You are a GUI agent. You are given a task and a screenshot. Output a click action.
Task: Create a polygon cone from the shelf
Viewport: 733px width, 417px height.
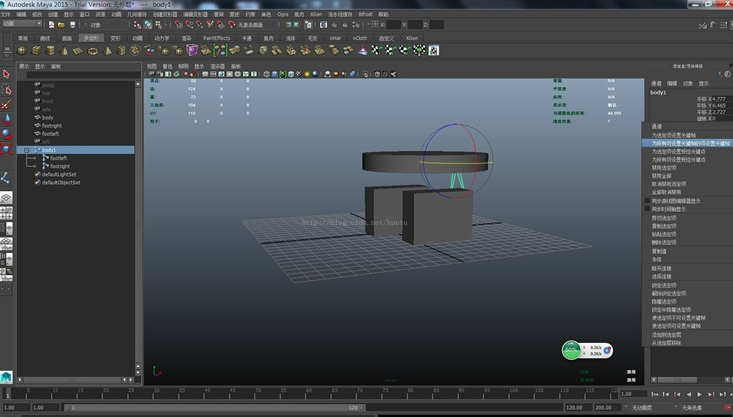pos(65,50)
